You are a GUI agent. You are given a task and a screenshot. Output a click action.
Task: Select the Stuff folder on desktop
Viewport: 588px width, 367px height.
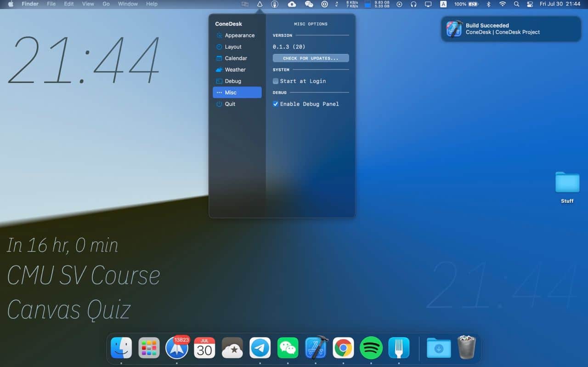(567, 187)
